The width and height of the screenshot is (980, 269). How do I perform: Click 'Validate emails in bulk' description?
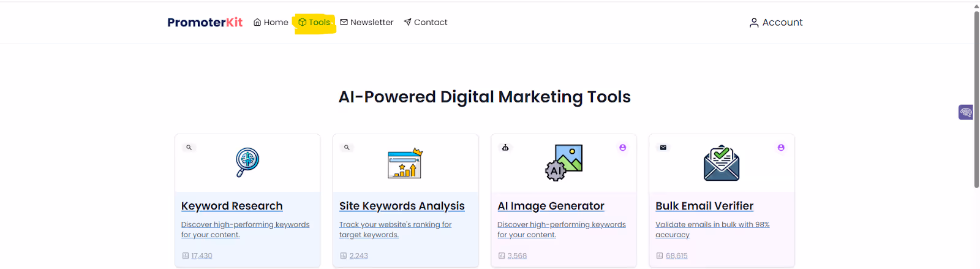tap(712, 229)
